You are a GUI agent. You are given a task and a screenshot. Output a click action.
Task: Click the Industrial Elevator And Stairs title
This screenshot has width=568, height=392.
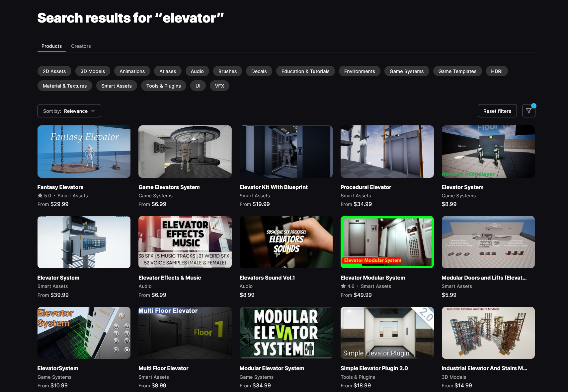pyautogui.click(x=484, y=368)
